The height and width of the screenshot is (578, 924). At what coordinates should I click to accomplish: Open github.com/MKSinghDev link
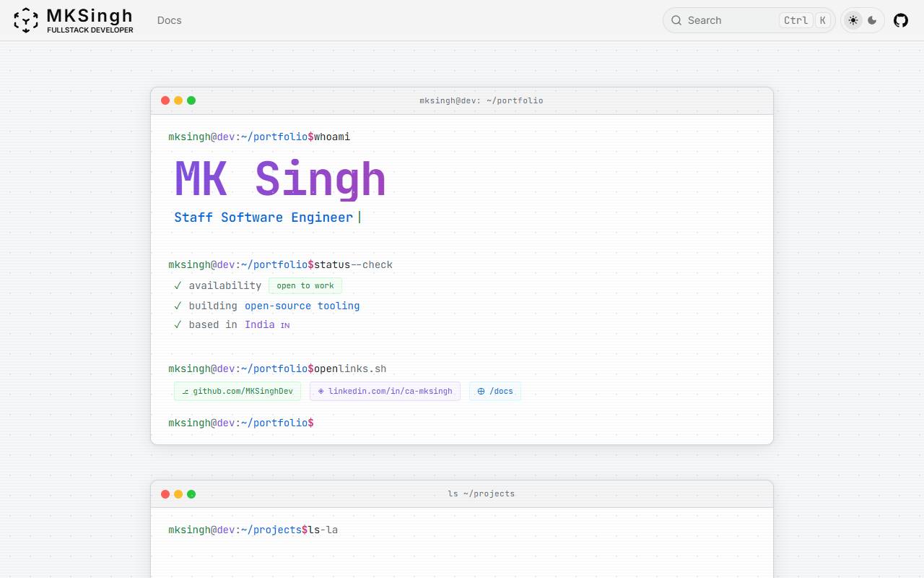[237, 391]
